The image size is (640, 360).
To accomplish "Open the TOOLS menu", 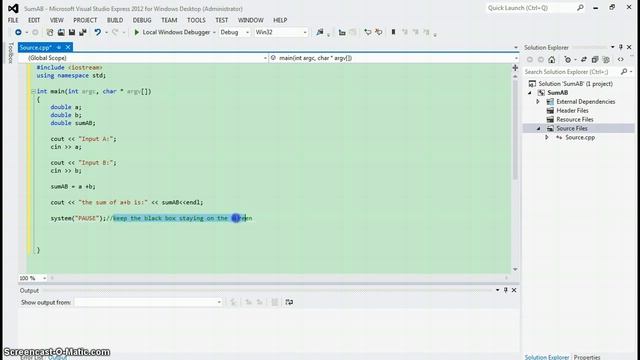I will pos(196,20).
